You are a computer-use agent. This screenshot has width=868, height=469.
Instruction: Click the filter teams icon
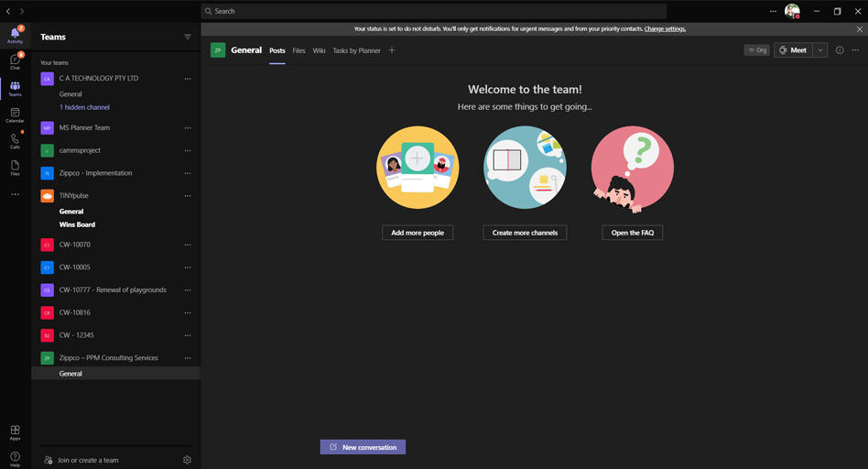coord(188,37)
